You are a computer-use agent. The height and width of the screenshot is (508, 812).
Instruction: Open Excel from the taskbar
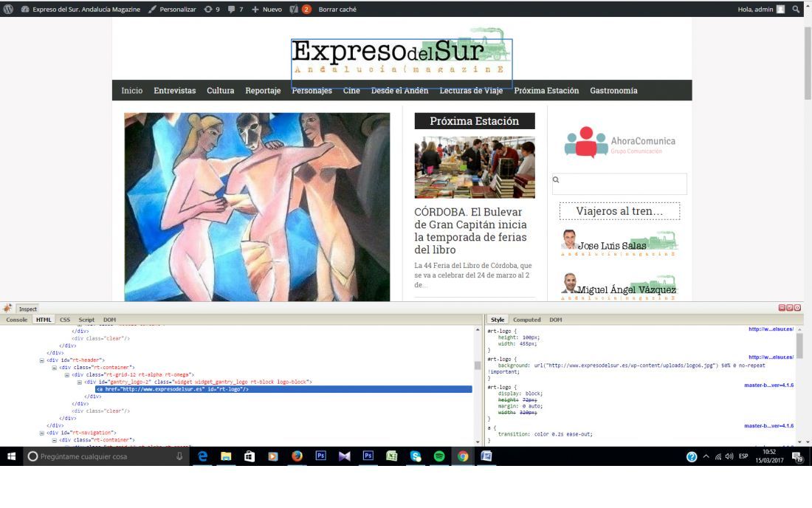(391, 456)
